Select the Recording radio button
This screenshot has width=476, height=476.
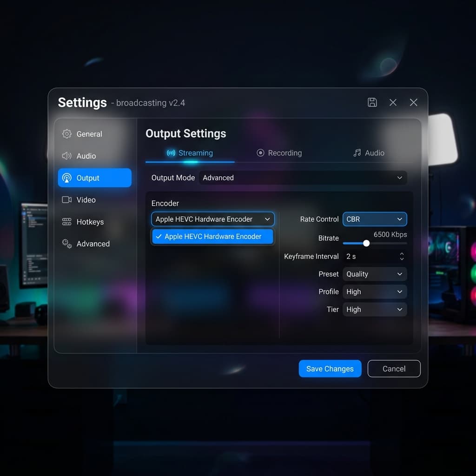(x=260, y=152)
